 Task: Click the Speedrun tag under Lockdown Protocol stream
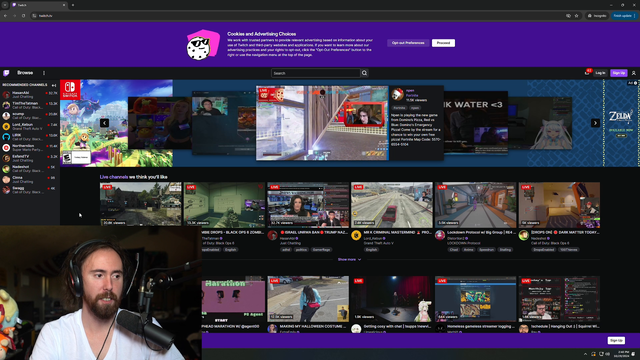tap(486, 249)
